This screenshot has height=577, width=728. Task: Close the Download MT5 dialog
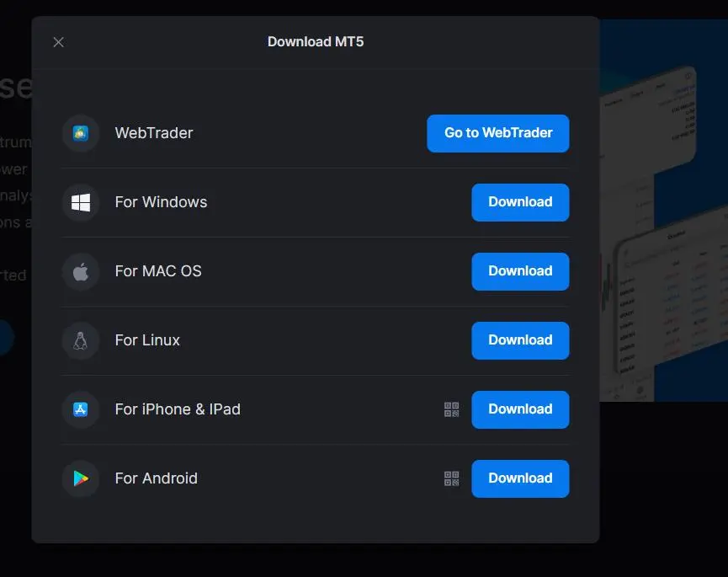click(59, 42)
